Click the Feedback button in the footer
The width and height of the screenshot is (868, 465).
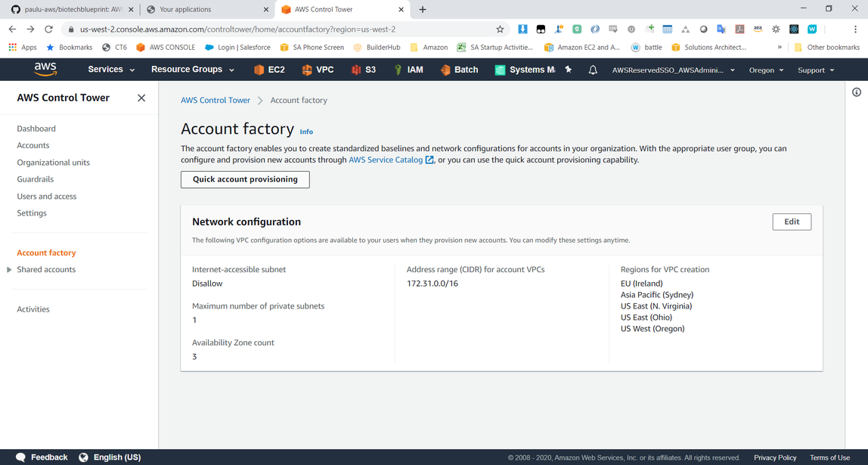pyautogui.click(x=42, y=457)
